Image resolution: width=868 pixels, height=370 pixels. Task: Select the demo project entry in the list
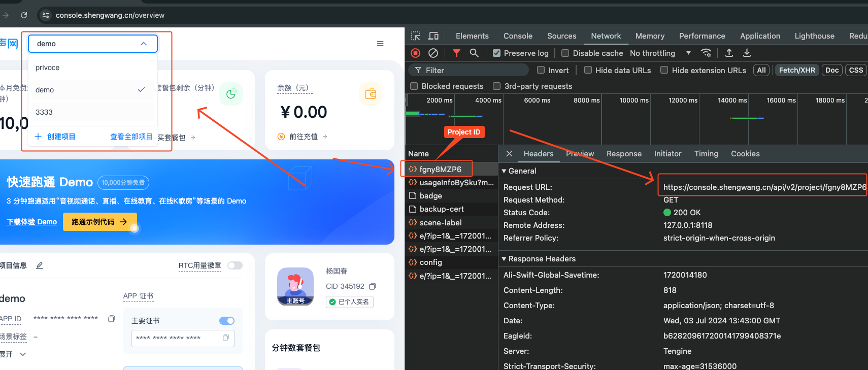point(93,90)
